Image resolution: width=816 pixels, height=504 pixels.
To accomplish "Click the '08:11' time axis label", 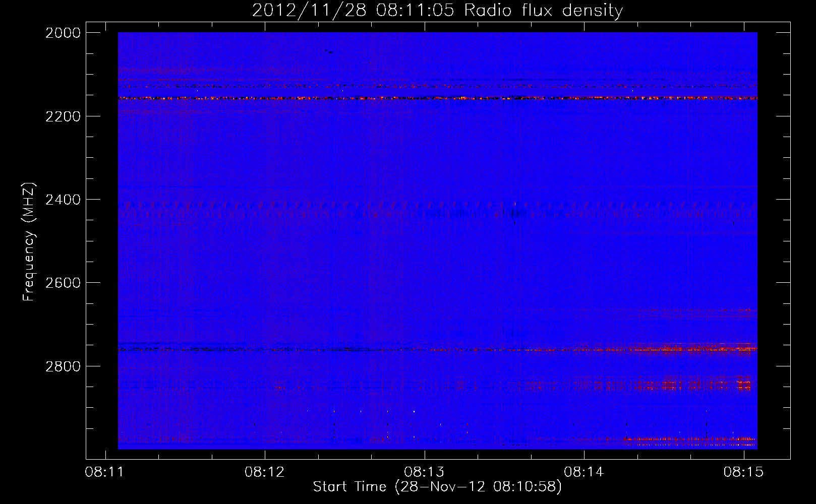I will coord(105,472).
